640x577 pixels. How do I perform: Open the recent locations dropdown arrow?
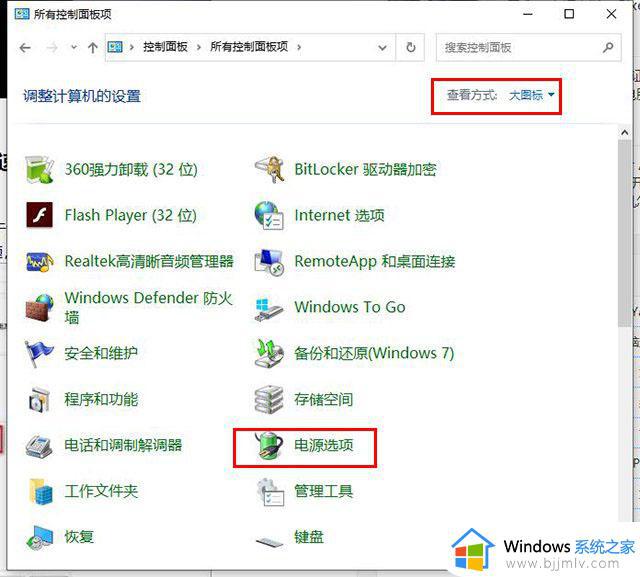coord(74,47)
